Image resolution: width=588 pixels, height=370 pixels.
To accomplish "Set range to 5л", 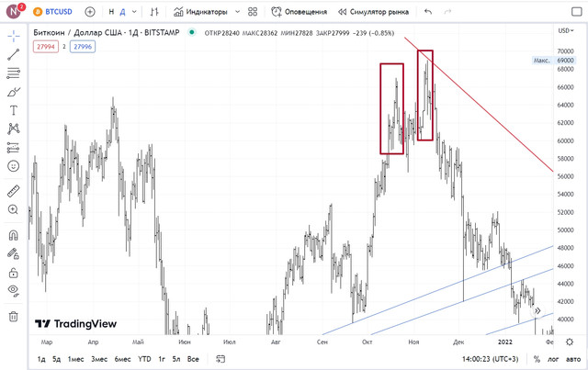I will (x=176, y=359).
